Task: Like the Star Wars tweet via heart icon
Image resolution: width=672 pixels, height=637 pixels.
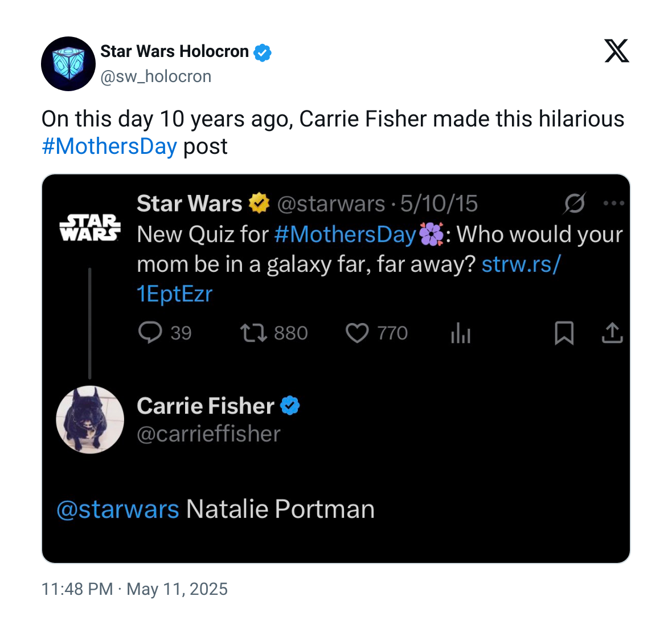Action: (x=357, y=333)
